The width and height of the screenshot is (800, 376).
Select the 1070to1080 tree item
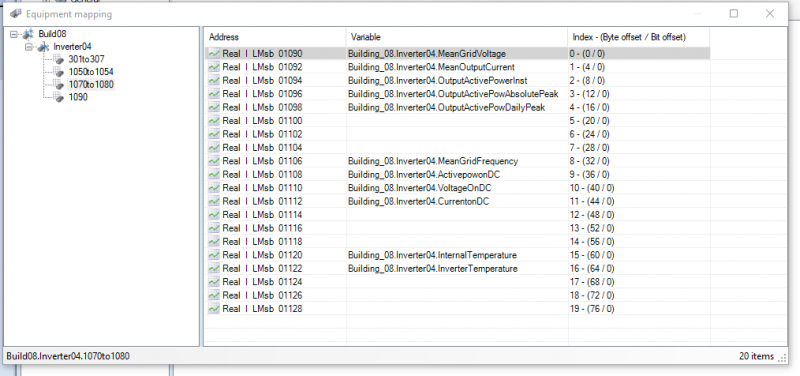point(91,85)
